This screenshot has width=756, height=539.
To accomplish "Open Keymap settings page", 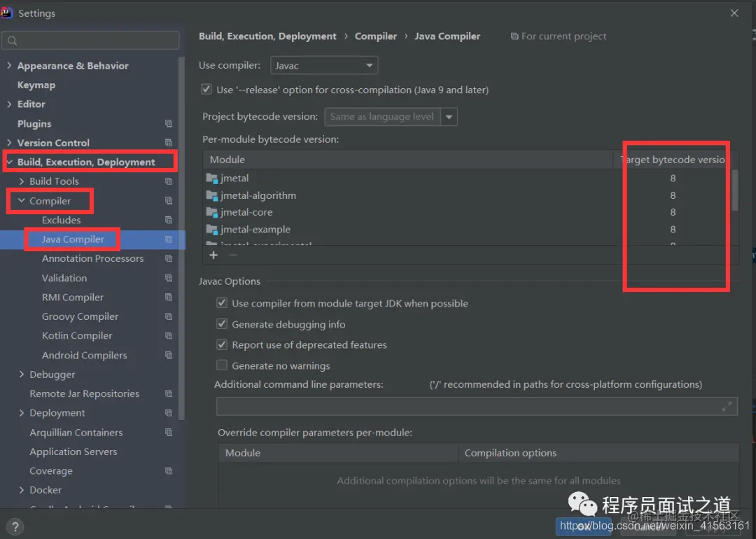I will pyautogui.click(x=36, y=85).
